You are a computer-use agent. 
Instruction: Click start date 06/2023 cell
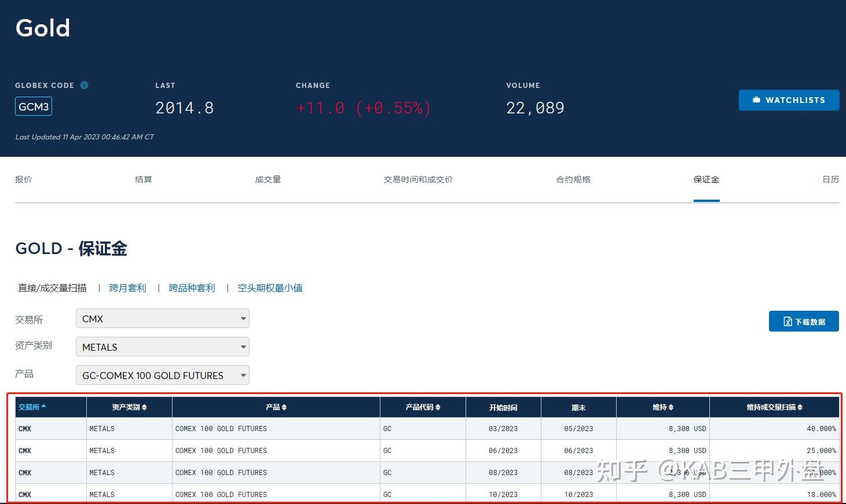(503, 451)
